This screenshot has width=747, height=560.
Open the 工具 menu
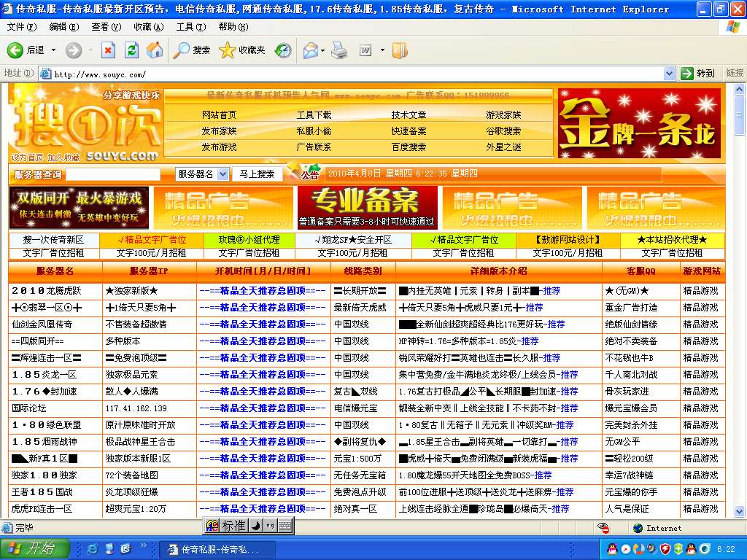click(190, 27)
